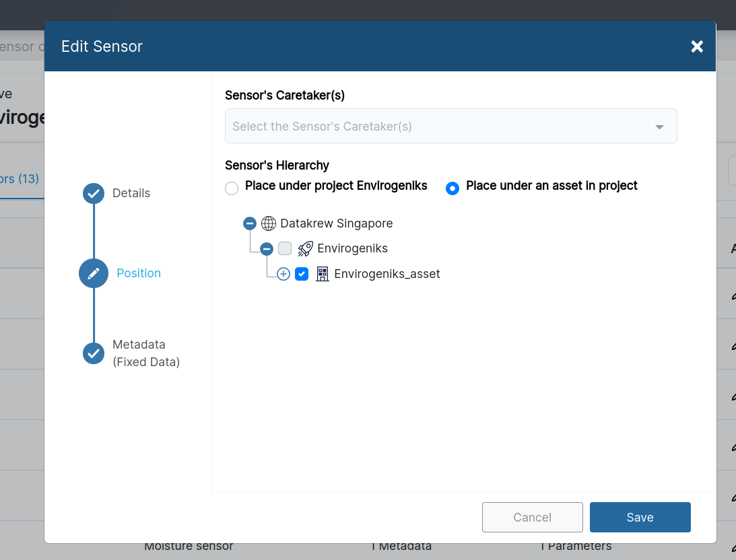Collapse the Envirogeniks tree node
The width and height of the screenshot is (736, 560).
[x=267, y=248]
